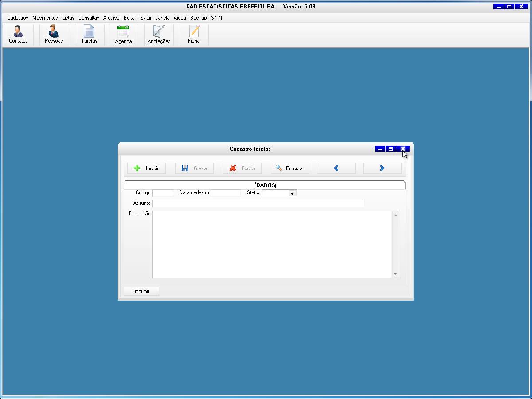The width and height of the screenshot is (532, 399).
Task: Open the Ajuda menu
Action: [180, 18]
